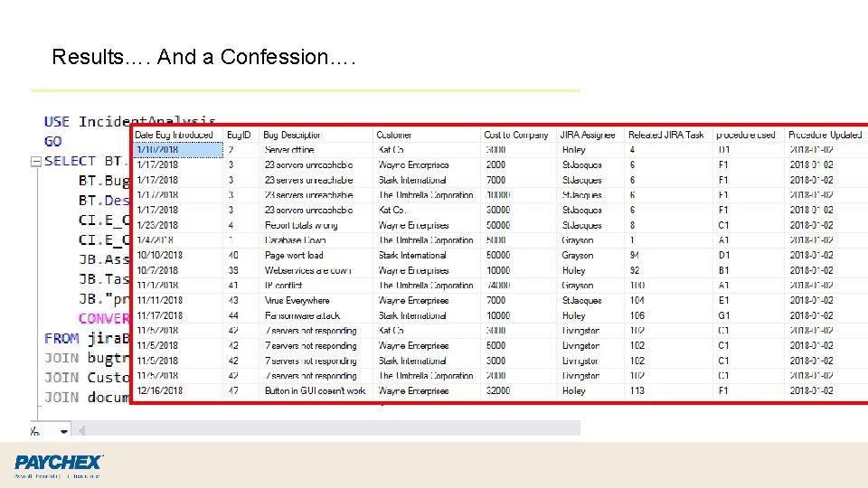Click the USE keyword in query
The height and width of the screenshot is (488, 868).
(57, 122)
